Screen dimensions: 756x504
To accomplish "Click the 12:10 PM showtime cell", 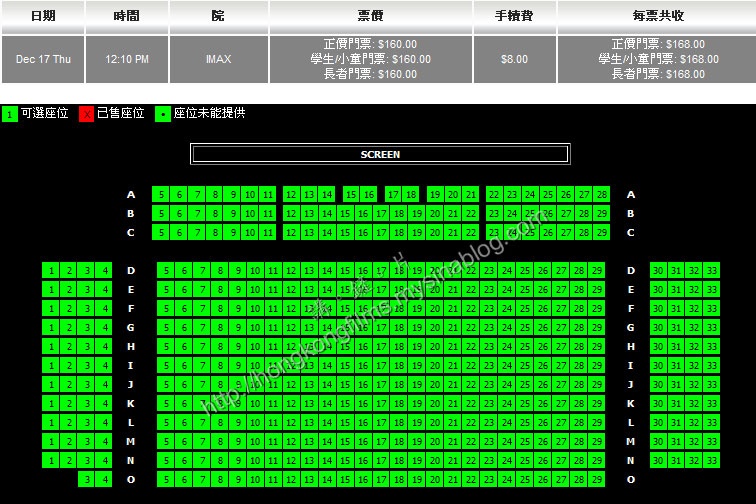I will pos(127,60).
